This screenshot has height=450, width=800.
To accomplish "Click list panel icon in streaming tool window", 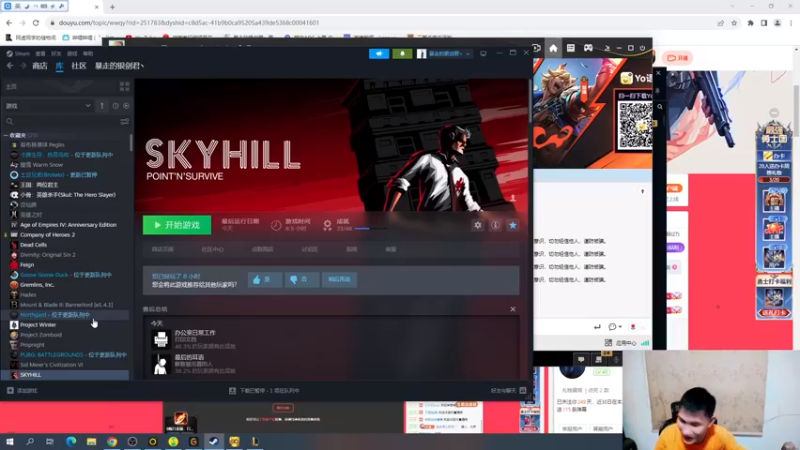I will [570, 48].
